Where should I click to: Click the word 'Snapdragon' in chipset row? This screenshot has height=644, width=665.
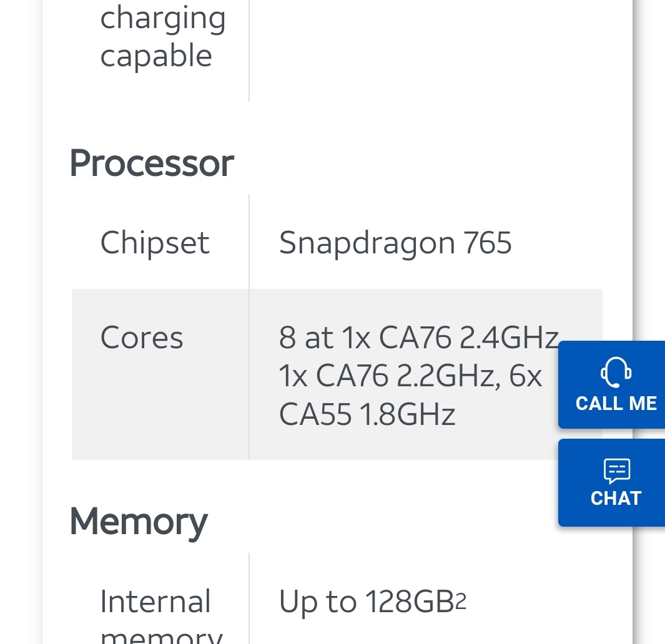pyautogui.click(x=367, y=243)
